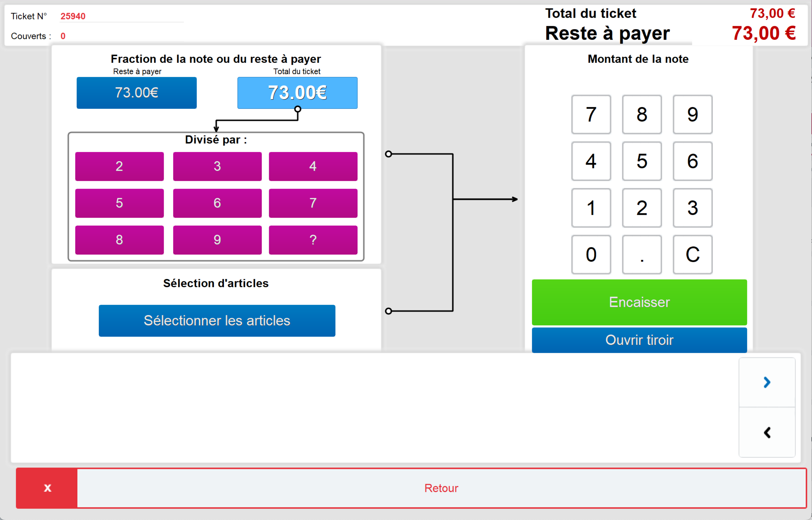The image size is (812, 520).
Task: Select the Total du ticket 73.00€ amount
Action: (297, 93)
